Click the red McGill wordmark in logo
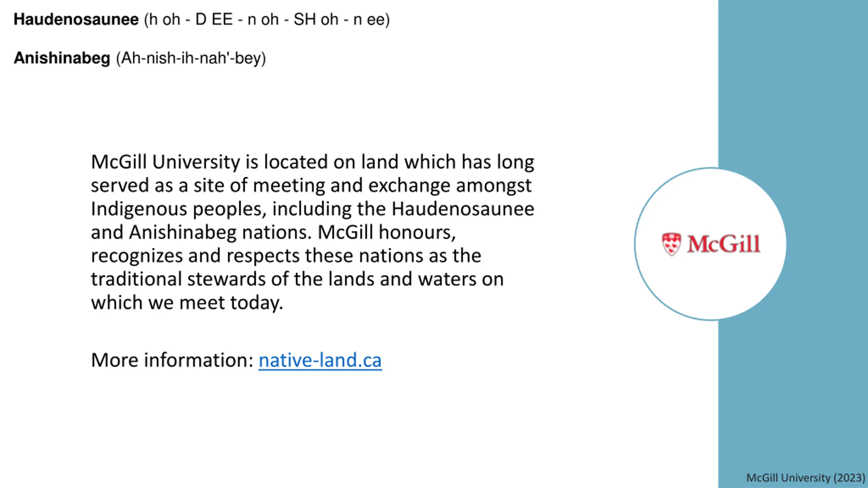868x488 pixels. pos(724,244)
